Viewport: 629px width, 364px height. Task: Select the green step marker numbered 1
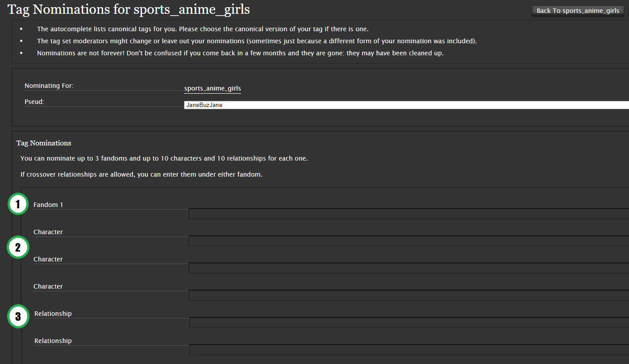pyautogui.click(x=18, y=204)
